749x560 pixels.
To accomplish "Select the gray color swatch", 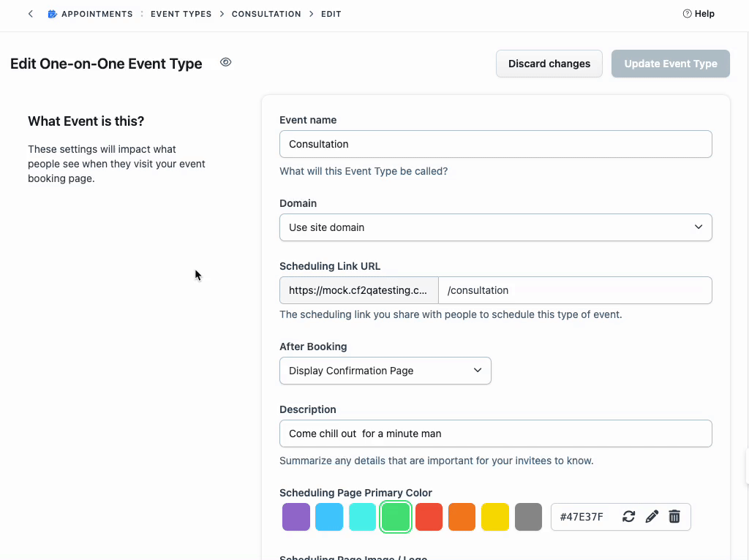I will (528, 517).
